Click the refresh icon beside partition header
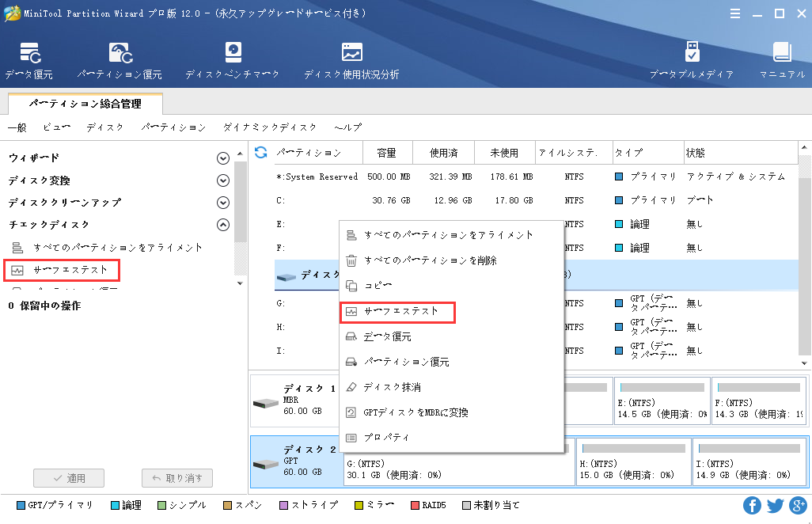This screenshot has height=524, width=812. 261,152
